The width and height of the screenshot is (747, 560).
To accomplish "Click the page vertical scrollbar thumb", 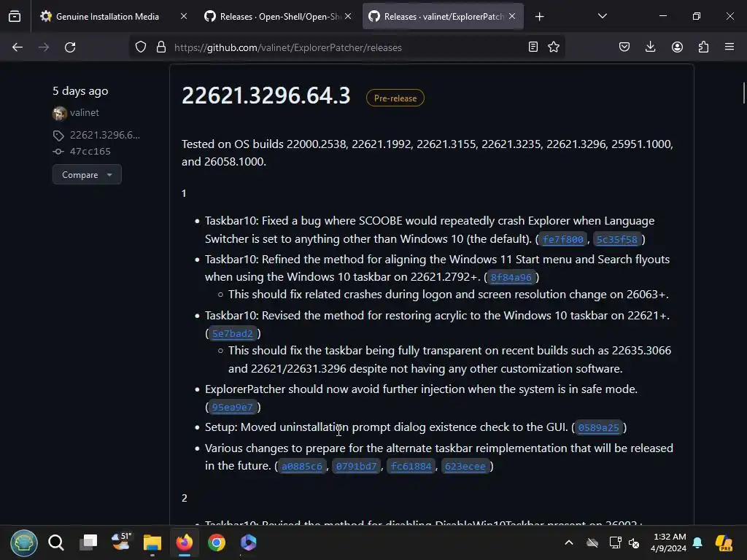I will point(743,93).
